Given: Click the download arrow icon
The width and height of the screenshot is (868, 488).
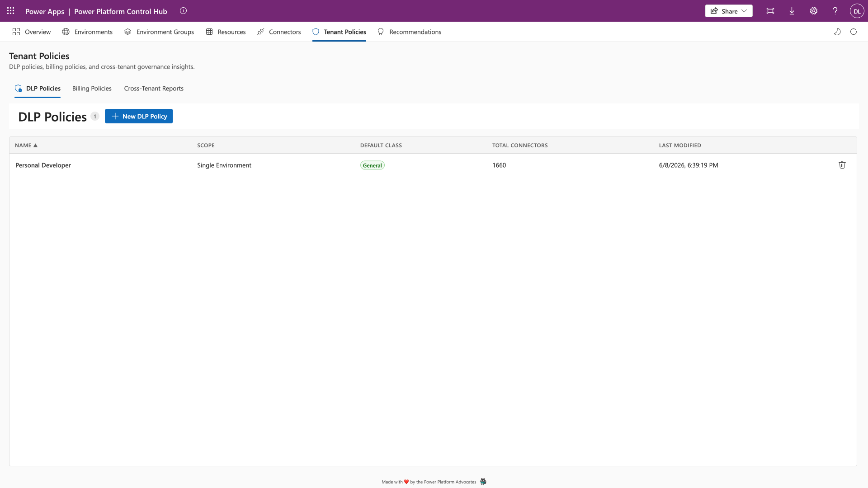Looking at the screenshot, I should pyautogui.click(x=792, y=11).
